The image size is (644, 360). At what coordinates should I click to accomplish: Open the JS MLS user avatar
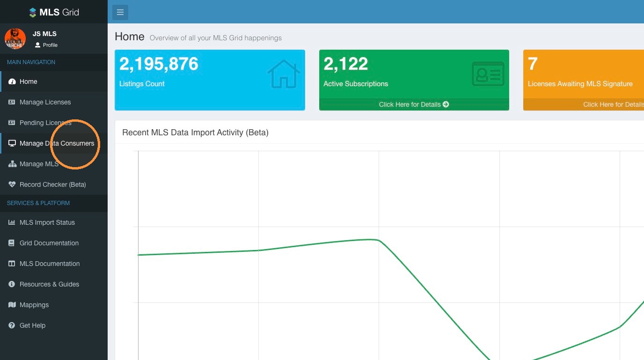tap(15, 39)
